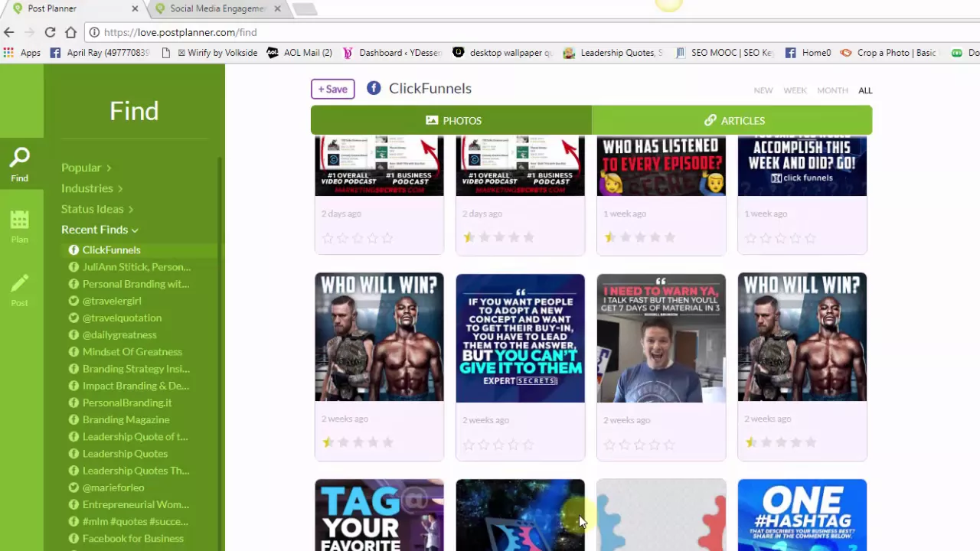Open Branding Strategy Insi... feed

click(x=136, y=369)
